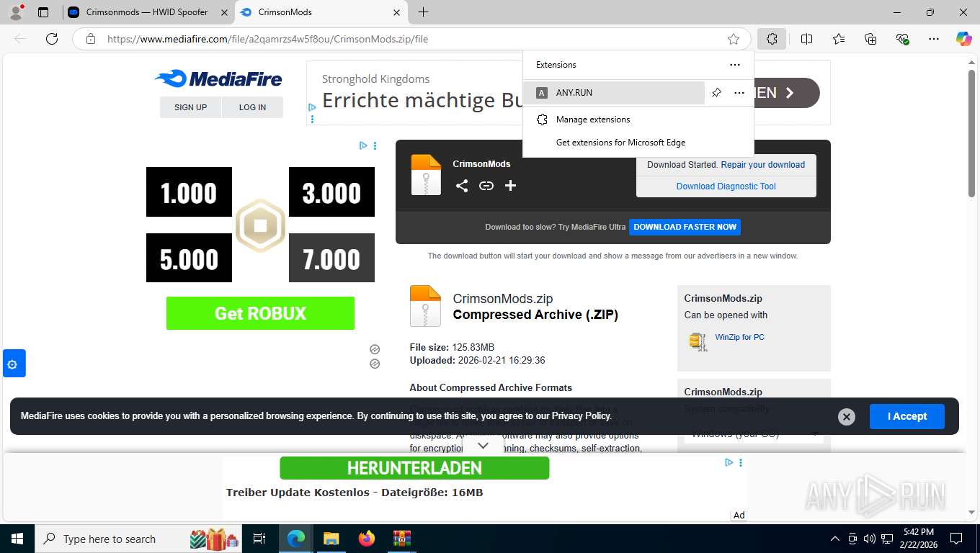Open more actions for ANY.RUN extension
This screenshot has height=553, width=980.
(739, 93)
